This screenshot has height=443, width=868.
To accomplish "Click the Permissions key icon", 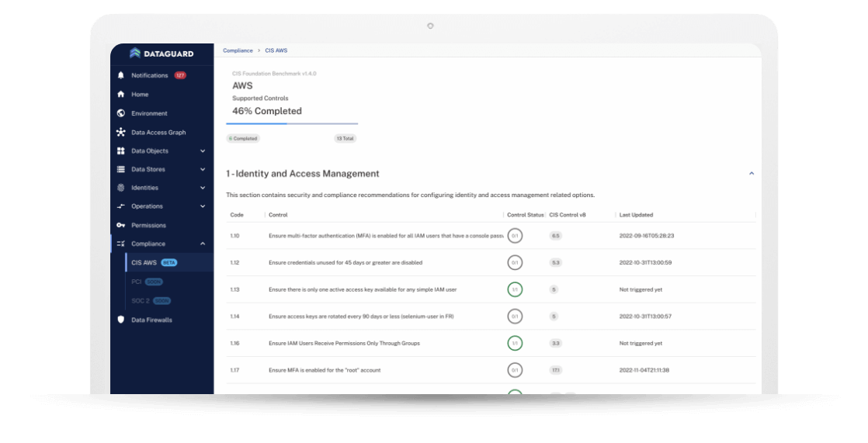I will coord(120,225).
